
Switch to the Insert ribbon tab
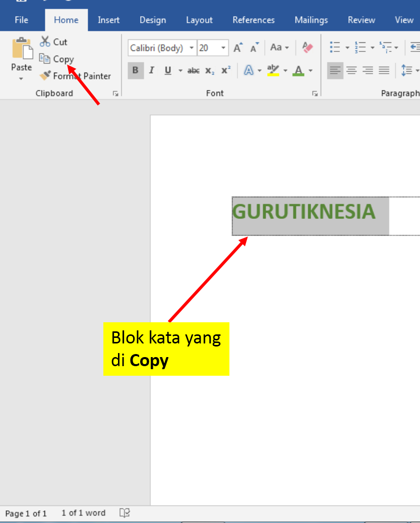[109, 20]
